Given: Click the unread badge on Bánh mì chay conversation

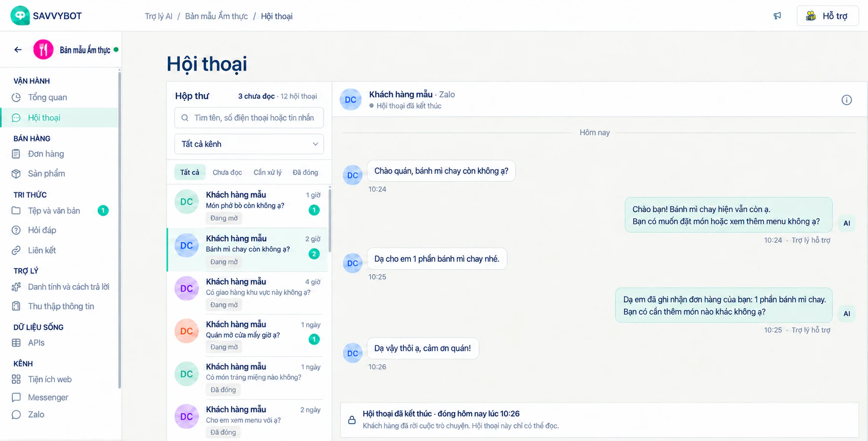Looking at the screenshot, I should click(x=314, y=254).
